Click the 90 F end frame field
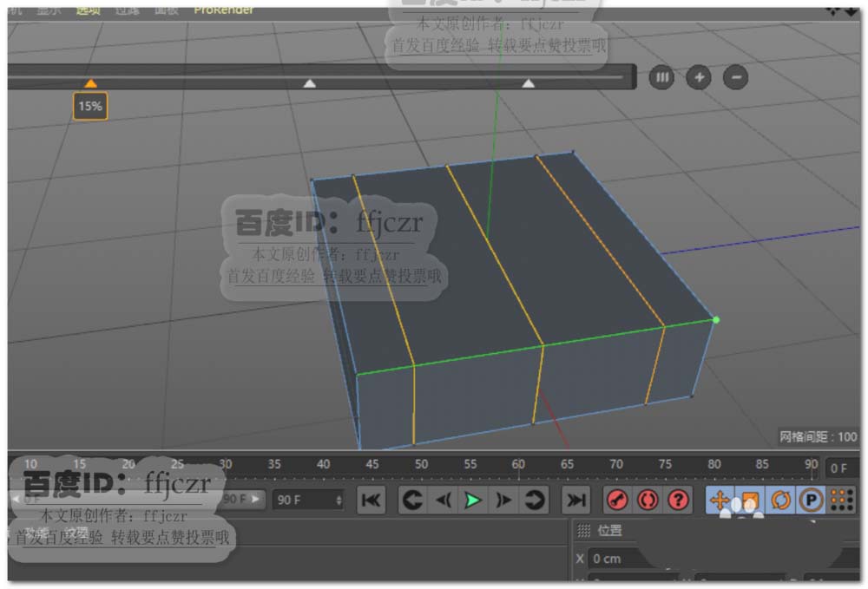Viewport: 868px width, 589px height. [x=308, y=500]
